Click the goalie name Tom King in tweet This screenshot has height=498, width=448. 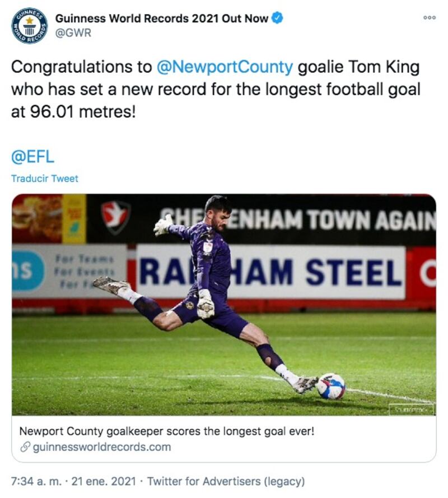(382, 67)
